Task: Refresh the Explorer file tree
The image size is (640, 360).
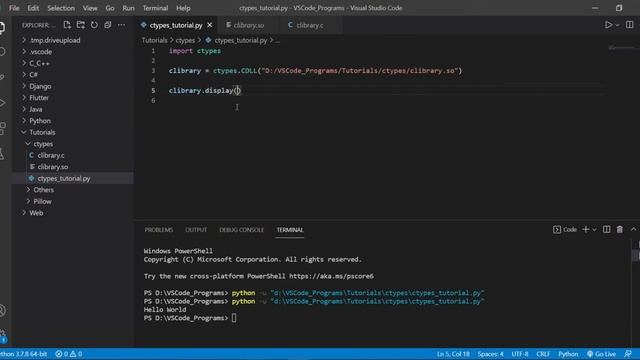Action: click(94, 25)
